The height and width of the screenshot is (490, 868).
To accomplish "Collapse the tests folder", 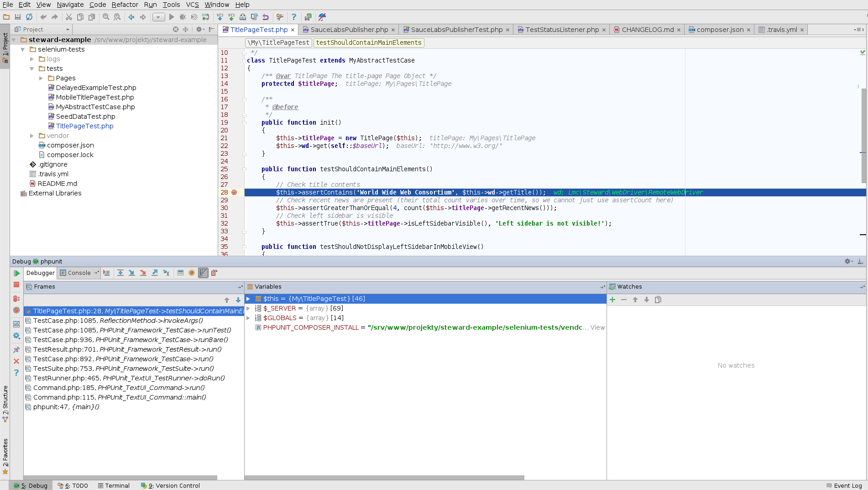I will (x=32, y=68).
